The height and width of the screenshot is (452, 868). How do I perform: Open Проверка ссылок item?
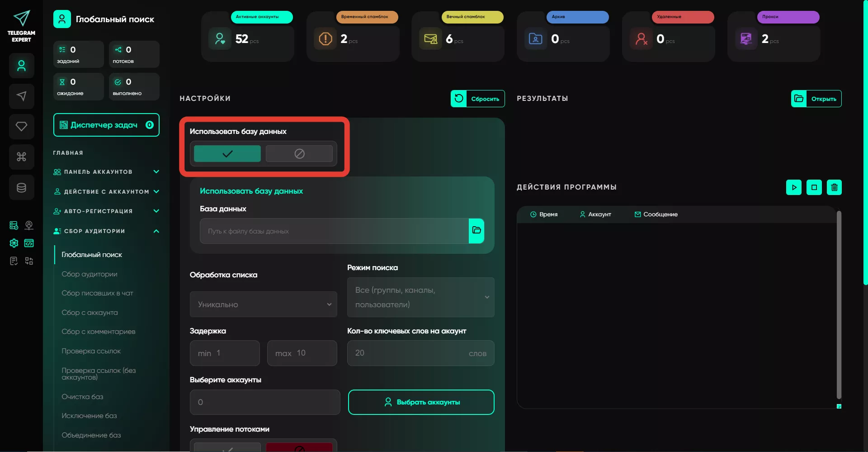tap(91, 351)
